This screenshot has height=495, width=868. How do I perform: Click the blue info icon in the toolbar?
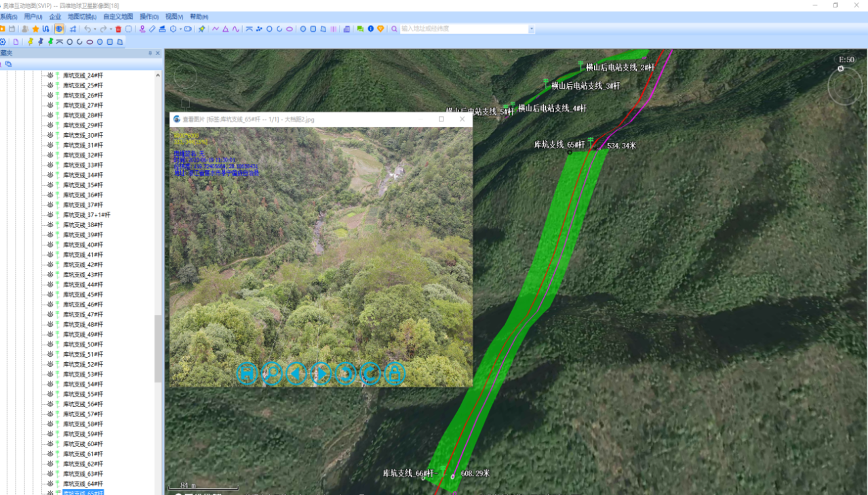point(370,29)
